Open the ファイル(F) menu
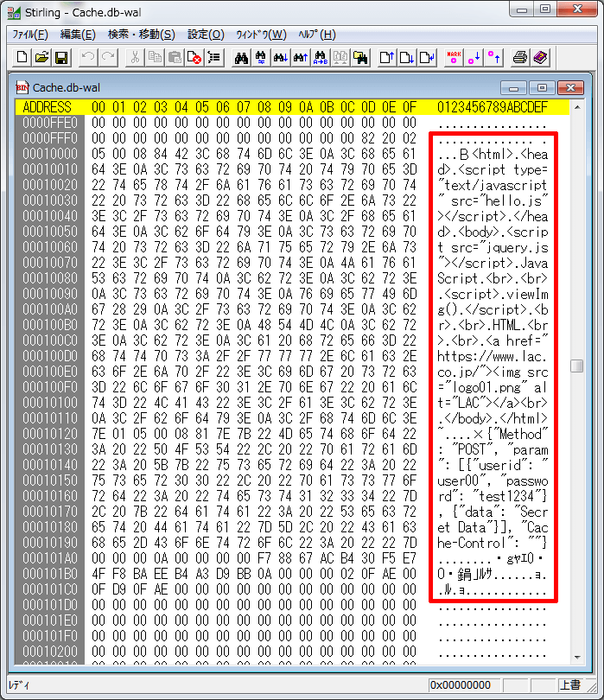 click(30, 35)
